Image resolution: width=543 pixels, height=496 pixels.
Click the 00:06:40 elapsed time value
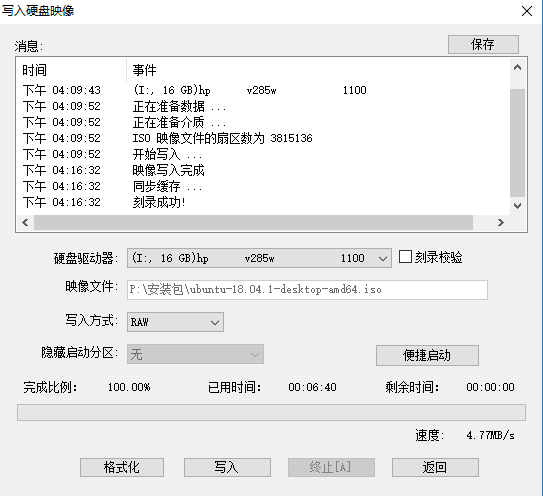point(312,387)
